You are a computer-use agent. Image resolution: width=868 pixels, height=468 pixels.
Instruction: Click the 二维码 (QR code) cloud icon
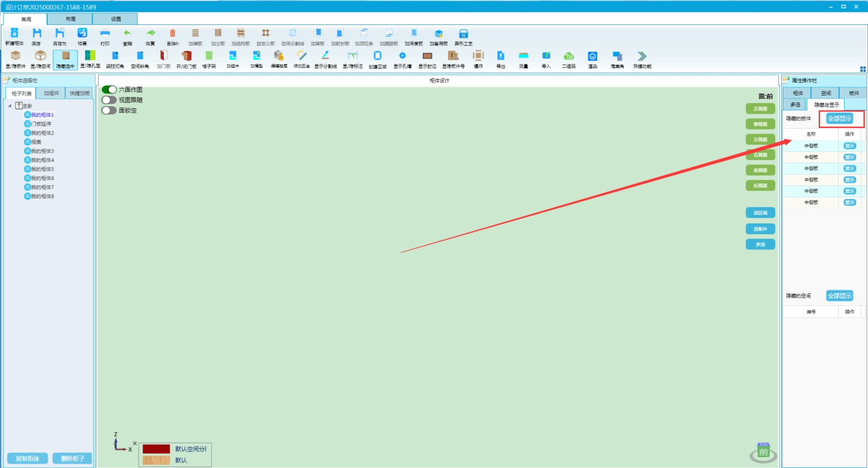(569, 56)
